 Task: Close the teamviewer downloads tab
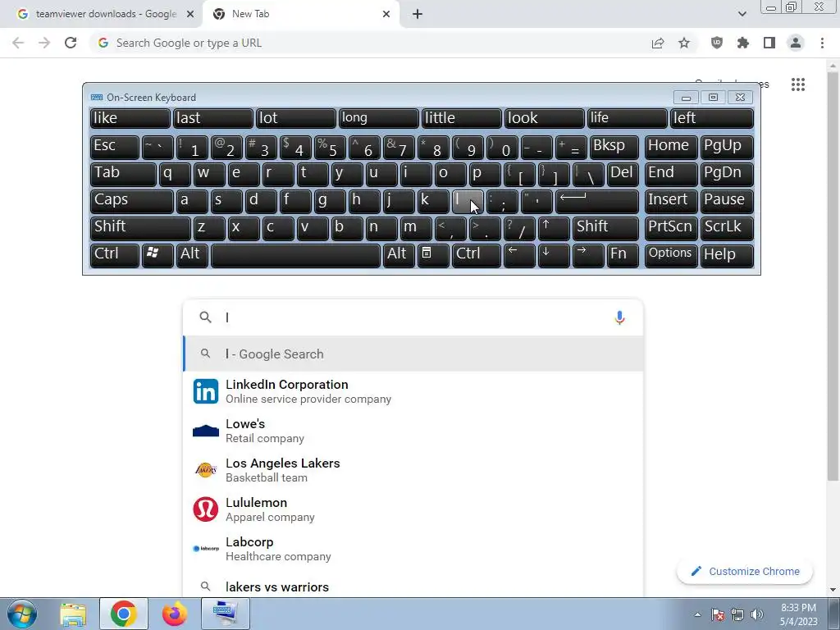pos(189,15)
